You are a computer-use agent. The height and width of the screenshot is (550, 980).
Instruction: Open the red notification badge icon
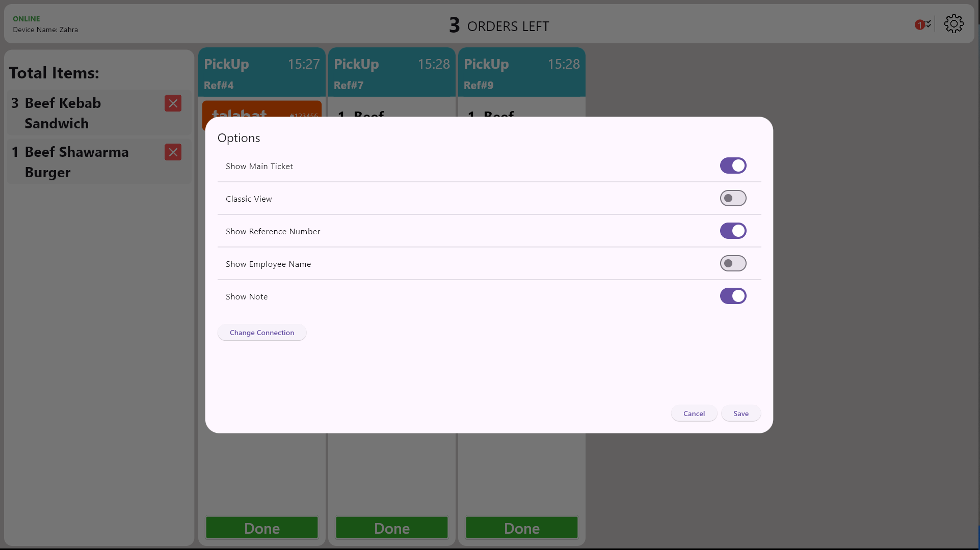(920, 24)
